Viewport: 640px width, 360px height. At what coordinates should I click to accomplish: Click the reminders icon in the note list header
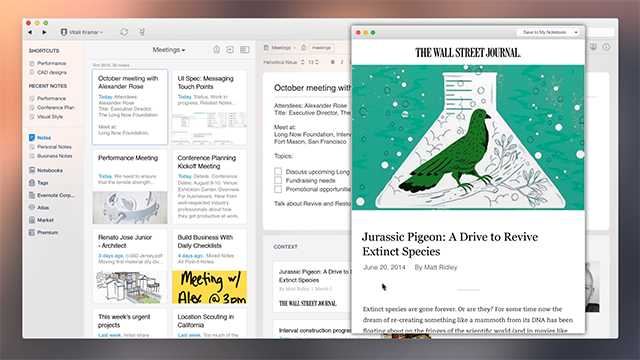pos(217,49)
